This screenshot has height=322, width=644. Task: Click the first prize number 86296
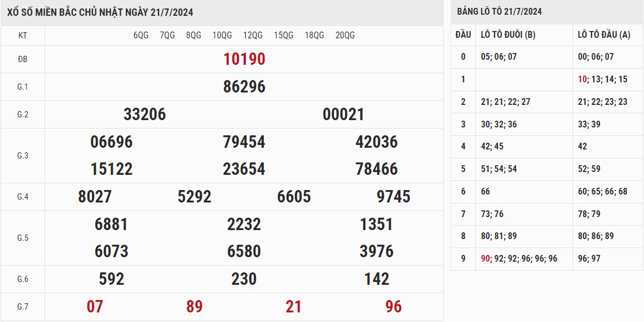(244, 87)
